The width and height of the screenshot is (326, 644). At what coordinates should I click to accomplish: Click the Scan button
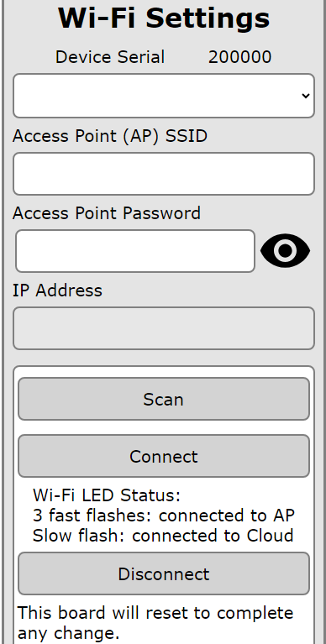164,399
